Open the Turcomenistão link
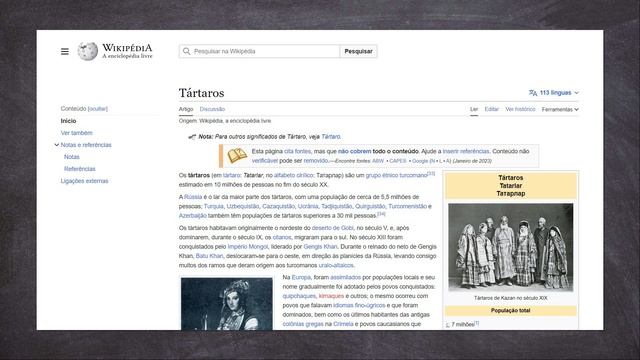The height and width of the screenshot is (360, 640). pos(407,207)
